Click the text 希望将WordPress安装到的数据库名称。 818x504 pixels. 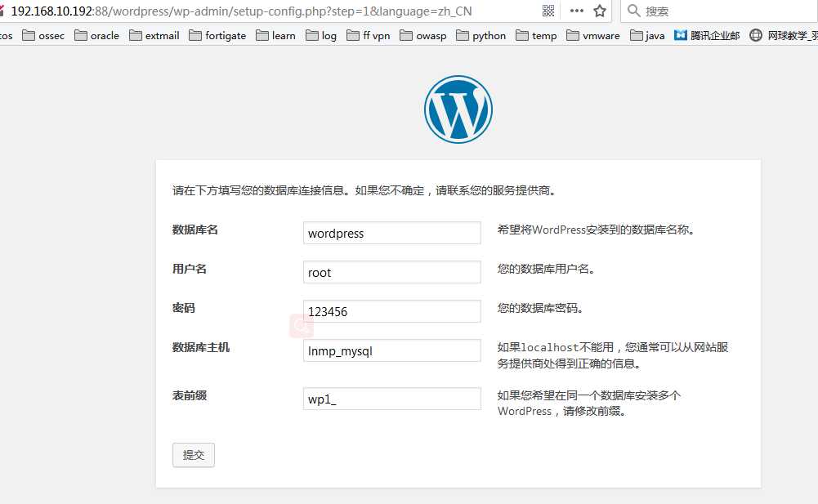click(597, 230)
